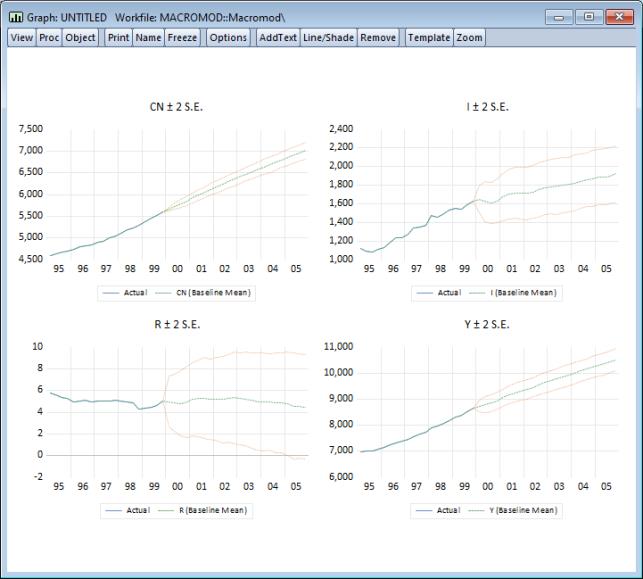The height and width of the screenshot is (579, 643).
Task: Click the Object toolbar button
Action: pyautogui.click(x=80, y=37)
